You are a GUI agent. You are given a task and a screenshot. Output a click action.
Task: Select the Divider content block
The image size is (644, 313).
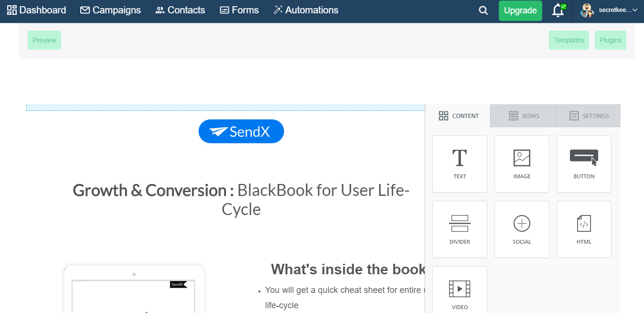coord(460,229)
